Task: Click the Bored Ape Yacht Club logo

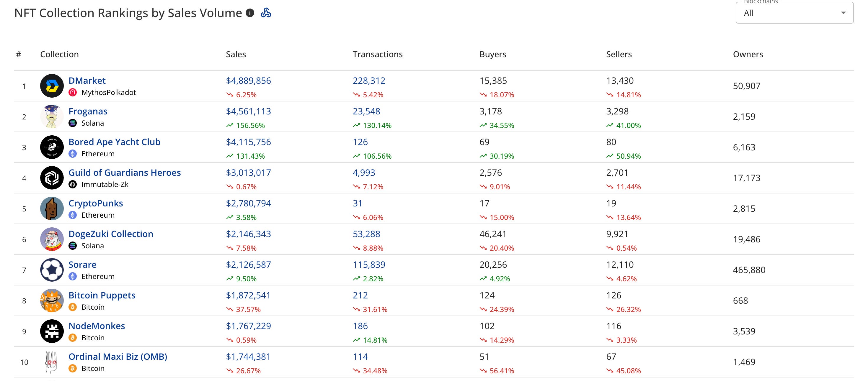Action: point(52,147)
